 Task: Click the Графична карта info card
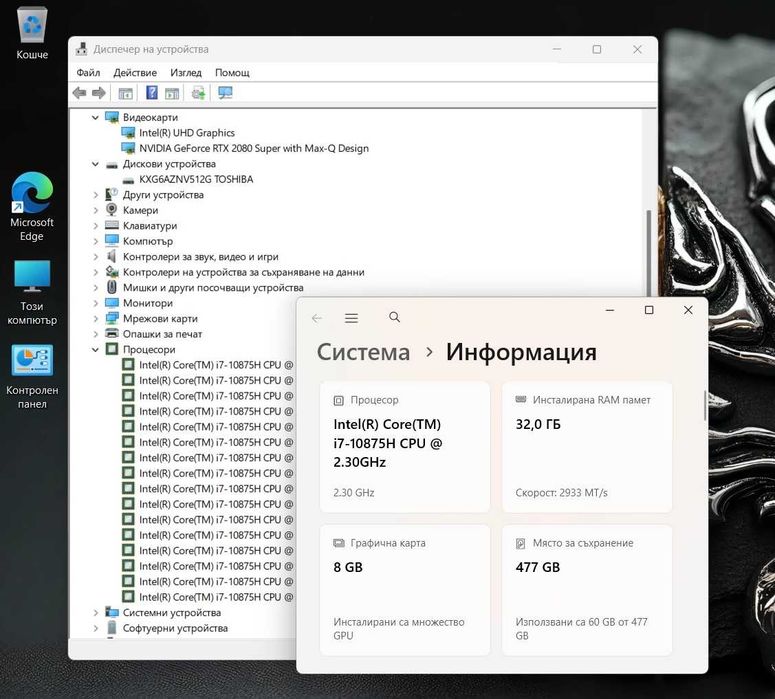tap(405, 590)
